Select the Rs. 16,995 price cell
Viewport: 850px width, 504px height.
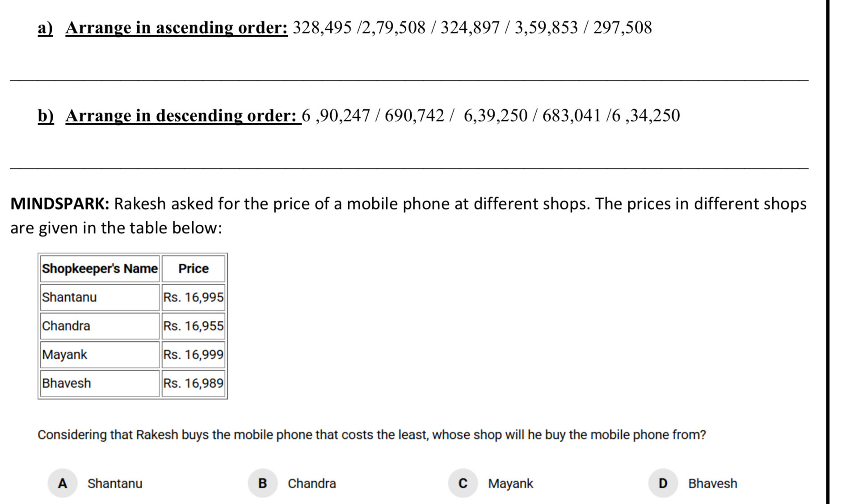pyautogui.click(x=193, y=297)
